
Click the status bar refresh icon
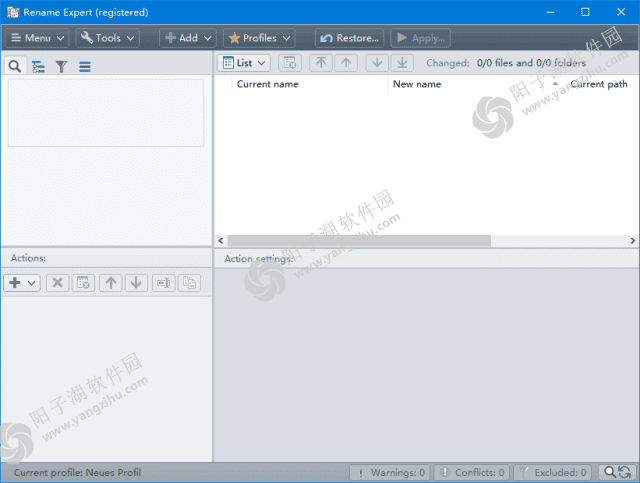click(x=624, y=472)
